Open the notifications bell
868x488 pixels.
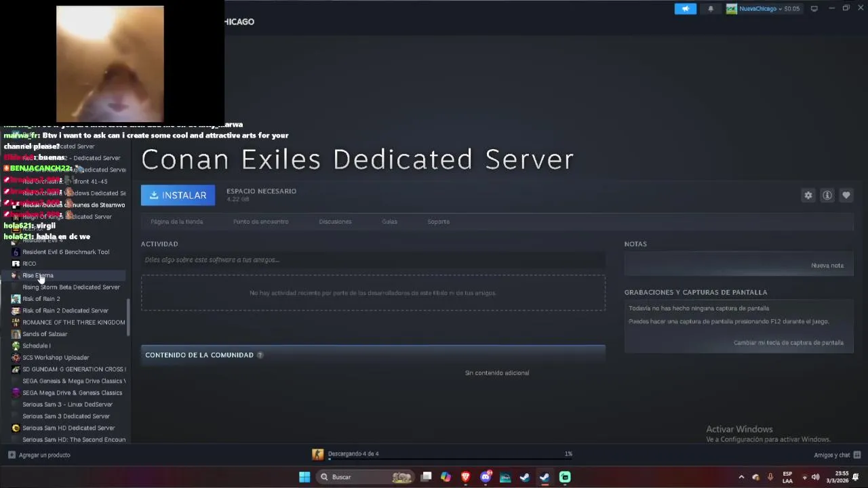[711, 9]
